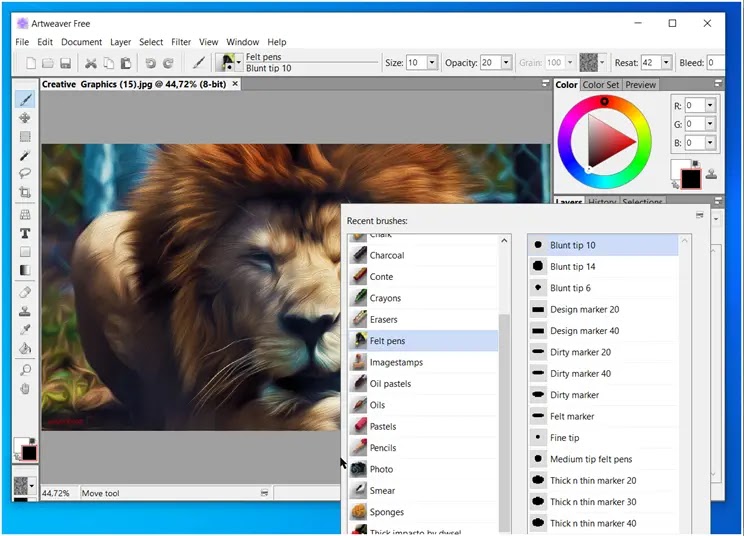Select the rectangular Selection tool
The width and height of the screenshot is (744, 536).
pyautogui.click(x=25, y=137)
